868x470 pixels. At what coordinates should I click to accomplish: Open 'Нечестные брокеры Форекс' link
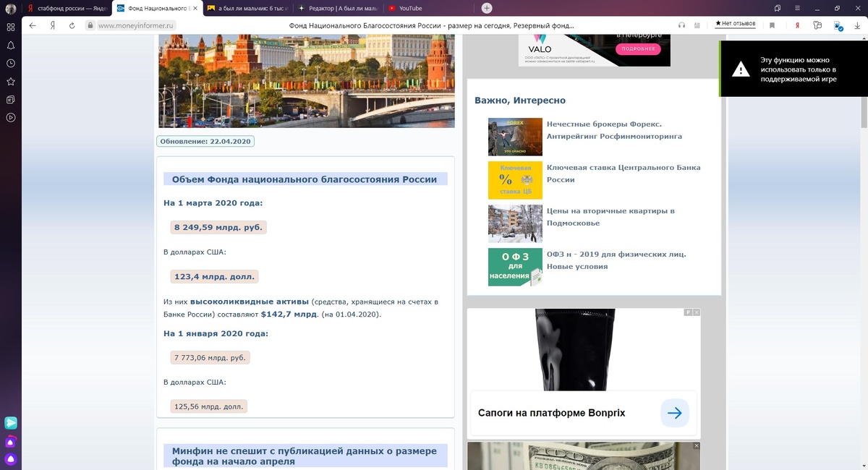pyautogui.click(x=614, y=130)
